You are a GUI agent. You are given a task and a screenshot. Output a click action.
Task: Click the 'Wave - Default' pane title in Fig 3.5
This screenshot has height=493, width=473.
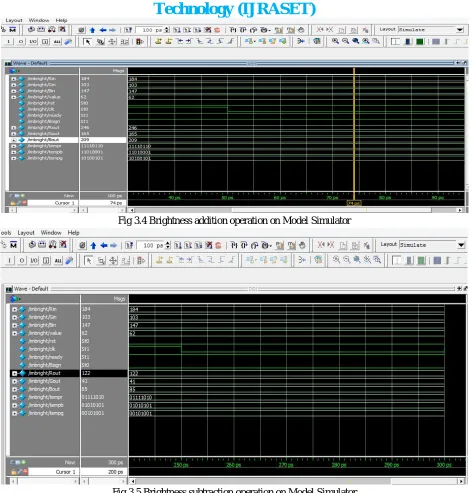coord(31,289)
